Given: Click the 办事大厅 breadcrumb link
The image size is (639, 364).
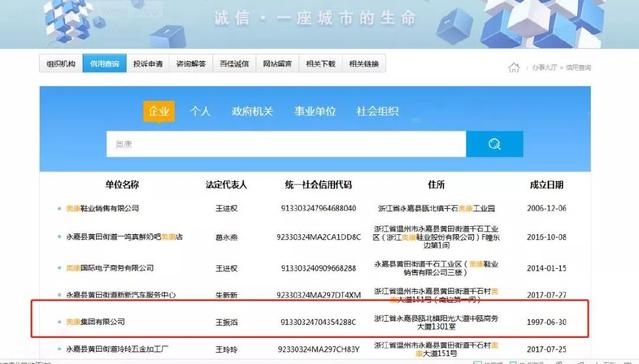Looking at the screenshot, I should click(544, 67).
